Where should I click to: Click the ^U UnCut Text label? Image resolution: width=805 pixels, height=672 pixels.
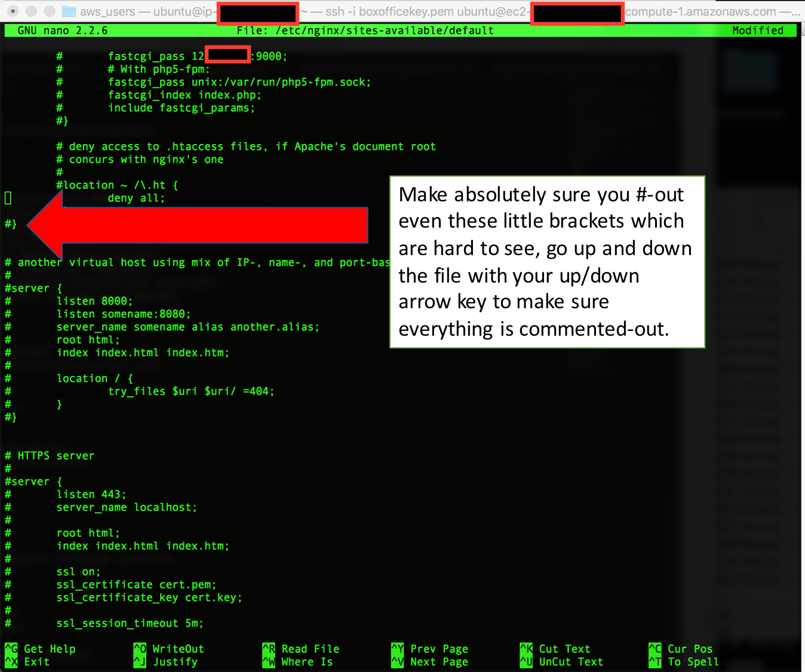[562, 662]
